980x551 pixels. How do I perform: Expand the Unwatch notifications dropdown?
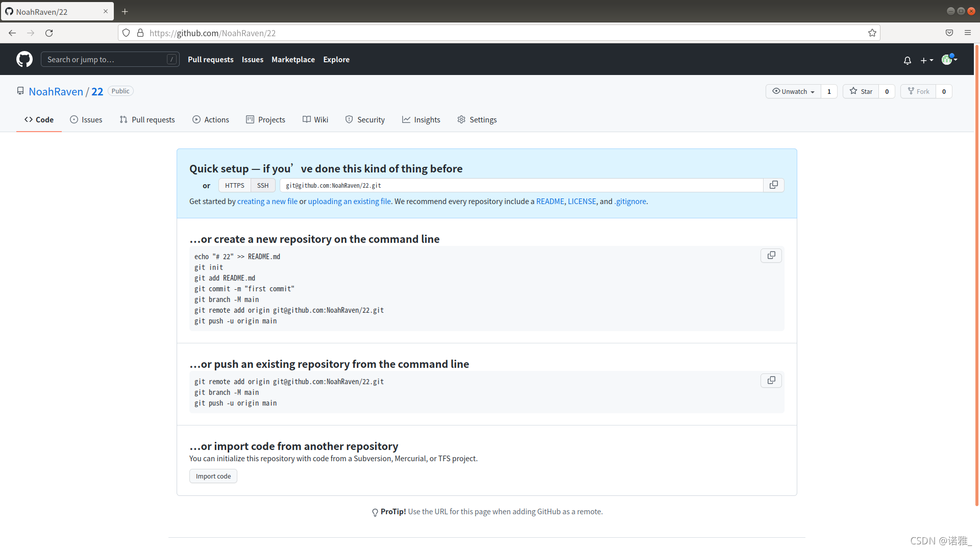click(x=793, y=91)
